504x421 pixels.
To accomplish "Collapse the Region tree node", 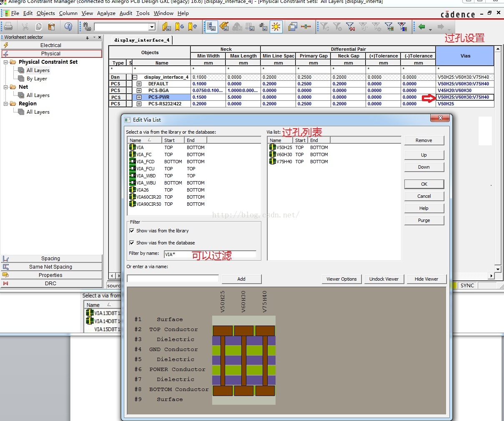I will point(6,104).
